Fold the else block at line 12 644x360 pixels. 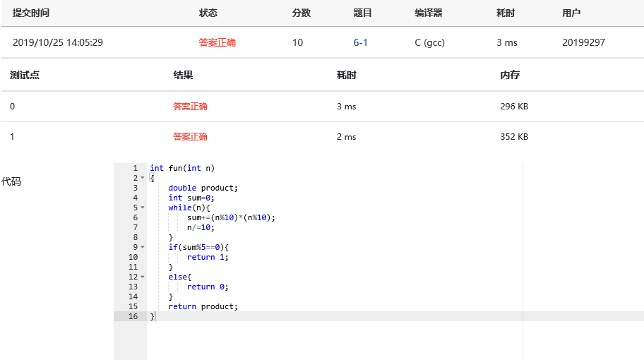coord(142,277)
